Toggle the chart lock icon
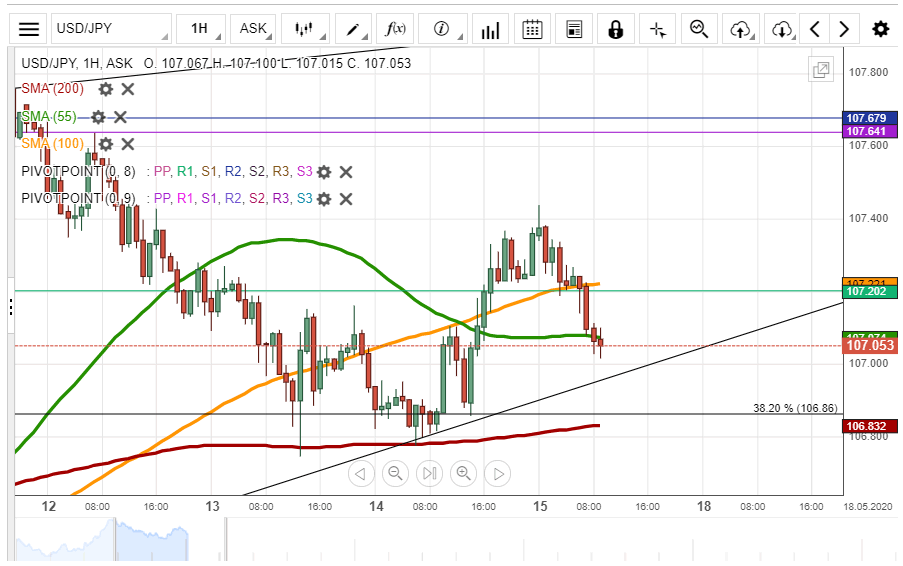This screenshot has width=903, height=566. point(616,29)
